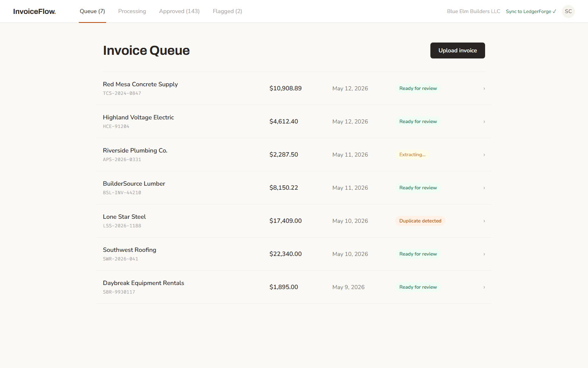
Task: Open the Approved (143) tab
Action: [179, 11]
